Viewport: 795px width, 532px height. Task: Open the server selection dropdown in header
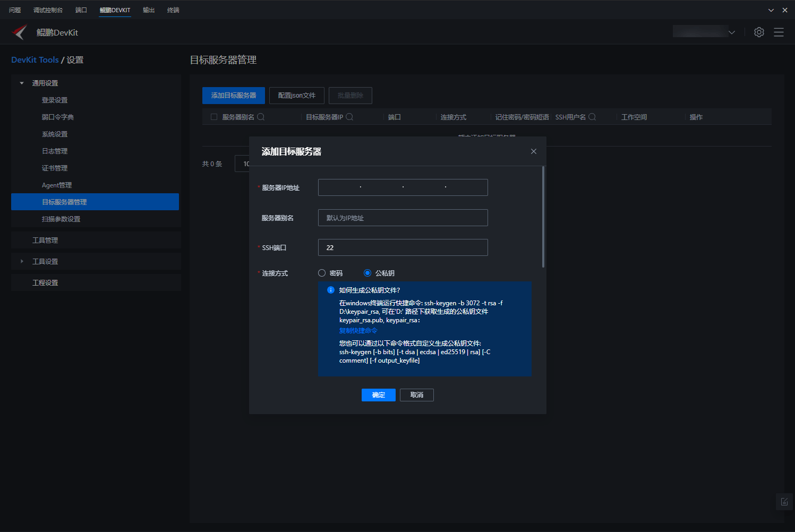(x=705, y=32)
